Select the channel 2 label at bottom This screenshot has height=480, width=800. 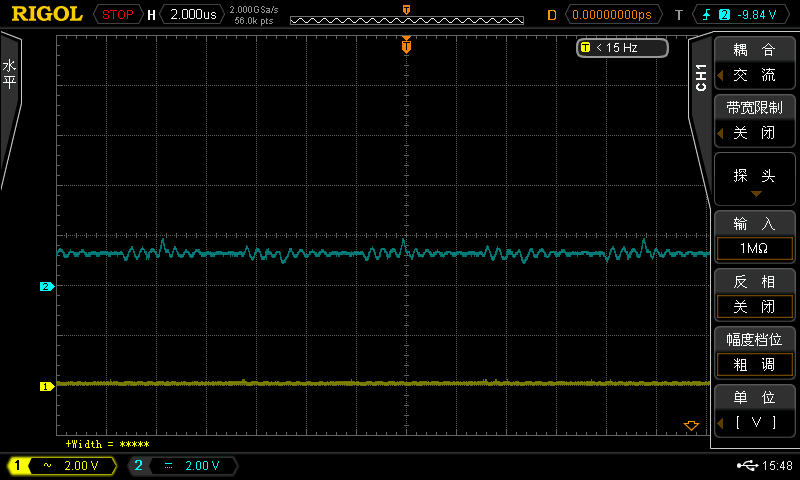tap(139, 465)
